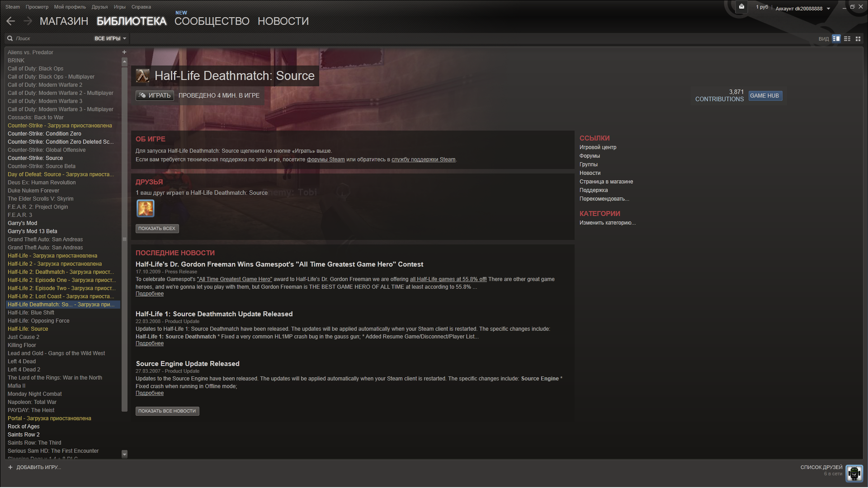Open the friend avatar playing the game

(146, 209)
